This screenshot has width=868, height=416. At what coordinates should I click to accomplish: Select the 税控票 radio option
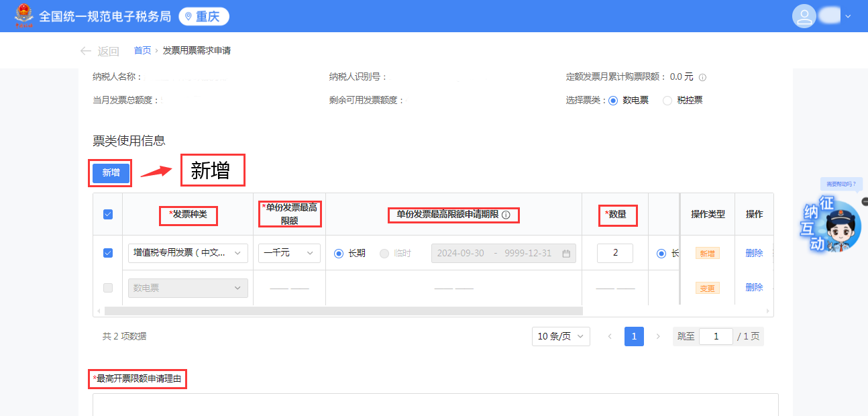667,101
